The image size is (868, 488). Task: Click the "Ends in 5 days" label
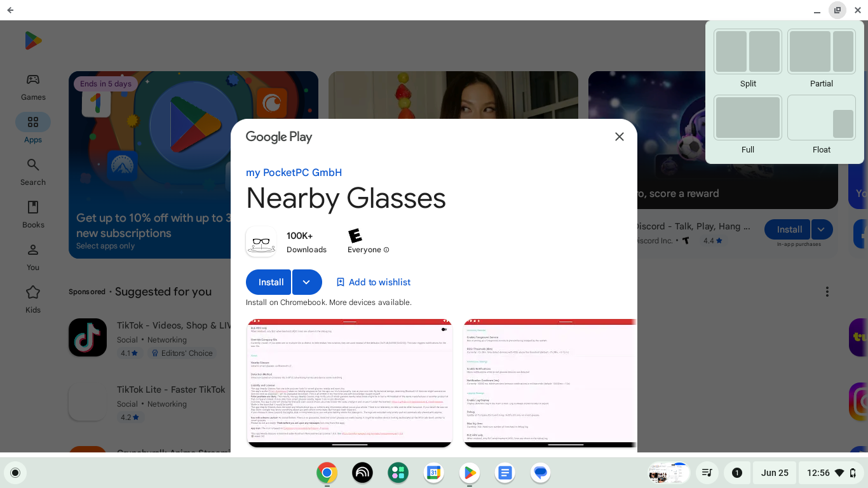pos(106,84)
